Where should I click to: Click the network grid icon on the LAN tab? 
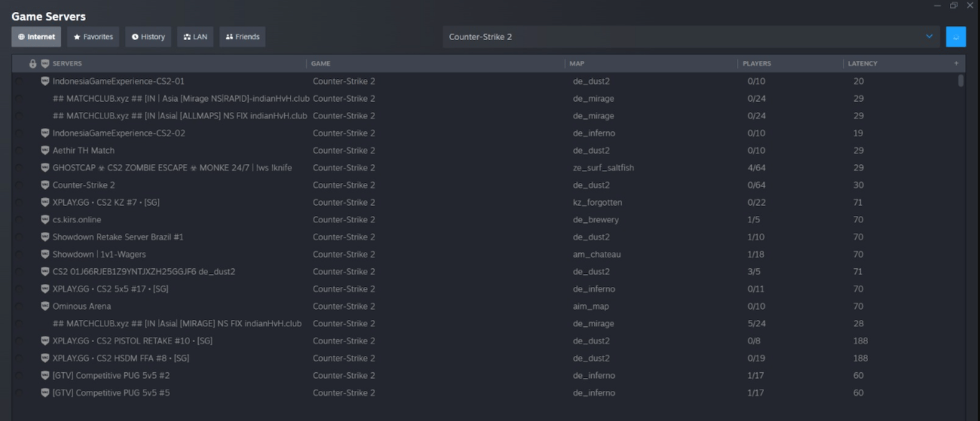click(187, 37)
